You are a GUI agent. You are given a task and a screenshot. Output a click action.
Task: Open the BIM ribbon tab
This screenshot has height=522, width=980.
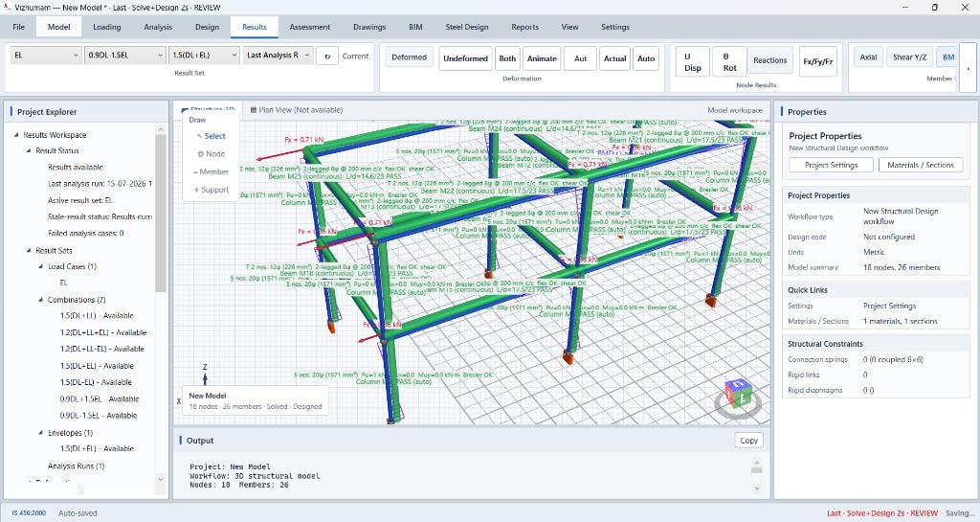[x=415, y=27]
